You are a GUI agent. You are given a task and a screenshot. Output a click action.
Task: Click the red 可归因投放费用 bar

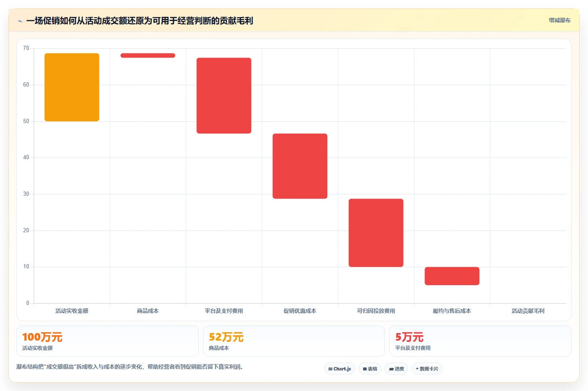(x=376, y=233)
